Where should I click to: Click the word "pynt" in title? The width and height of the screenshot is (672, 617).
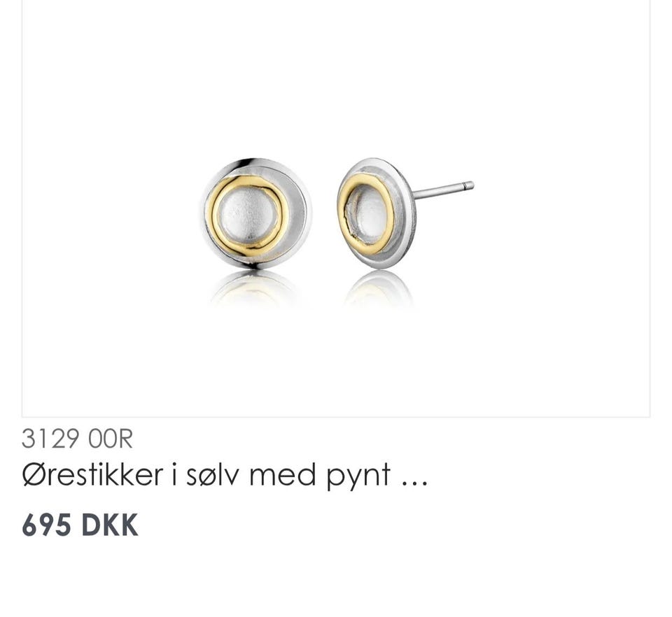click(x=358, y=476)
